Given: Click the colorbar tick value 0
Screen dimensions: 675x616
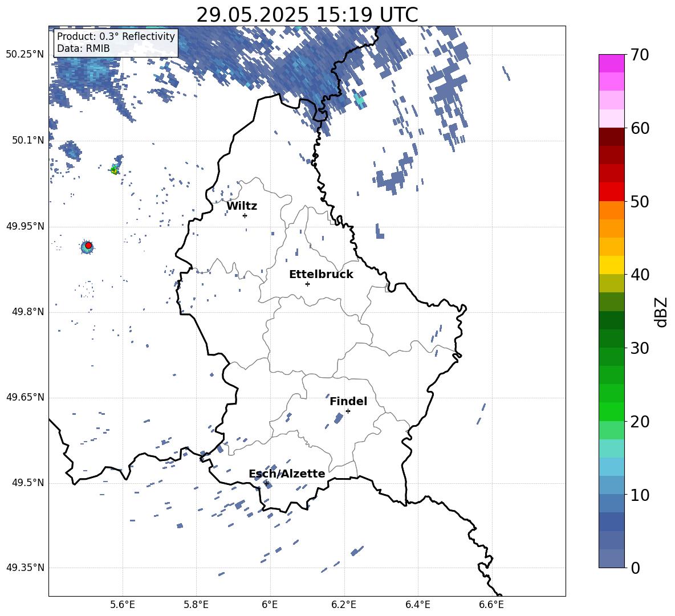Looking at the screenshot, I should coord(635,568).
